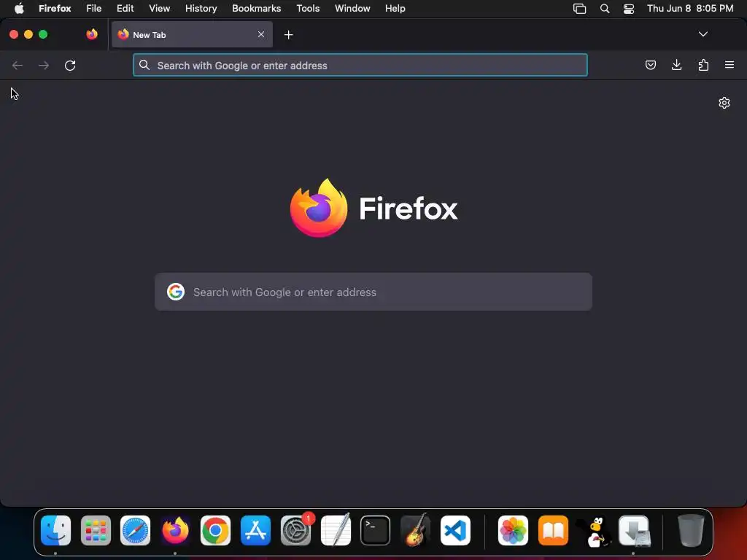This screenshot has width=747, height=560.
Task: Open Safari from the dock
Action: click(x=135, y=530)
